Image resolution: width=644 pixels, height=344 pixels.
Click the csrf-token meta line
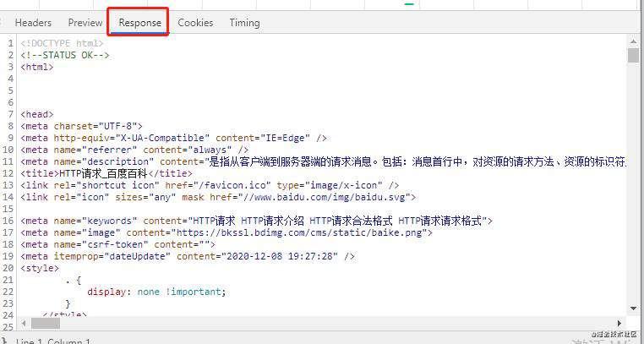117,244
